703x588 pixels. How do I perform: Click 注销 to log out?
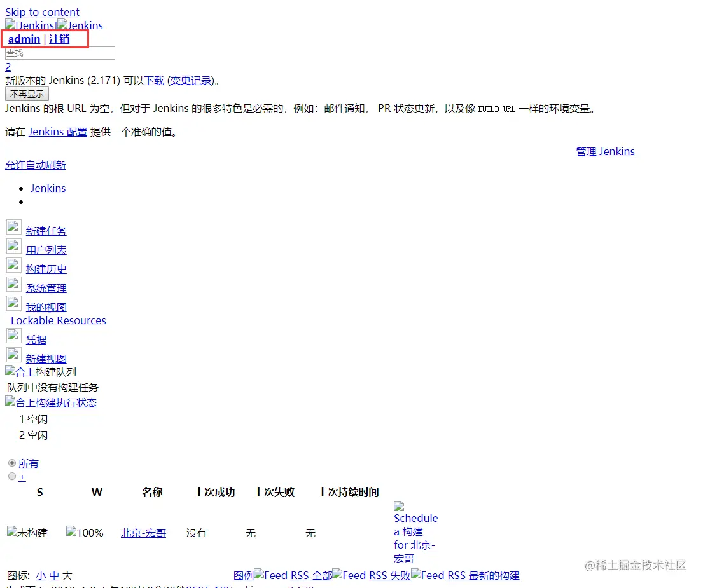click(x=59, y=39)
